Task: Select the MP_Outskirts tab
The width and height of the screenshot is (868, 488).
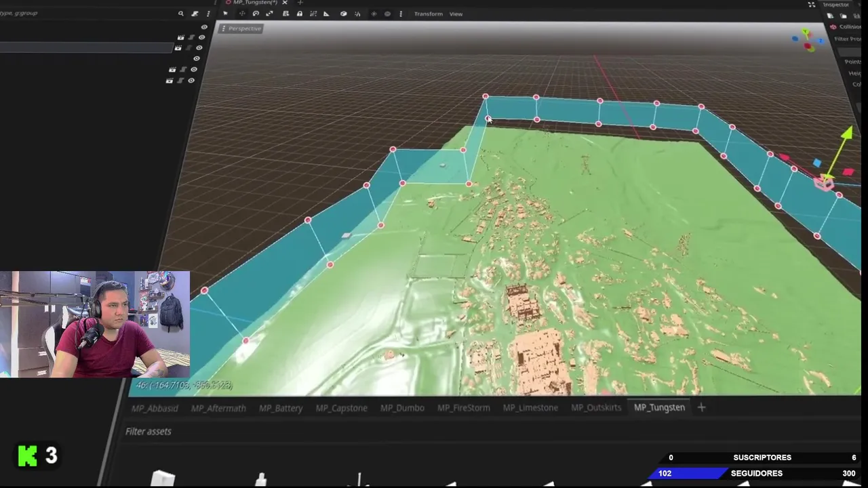Action: pos(596,408)
